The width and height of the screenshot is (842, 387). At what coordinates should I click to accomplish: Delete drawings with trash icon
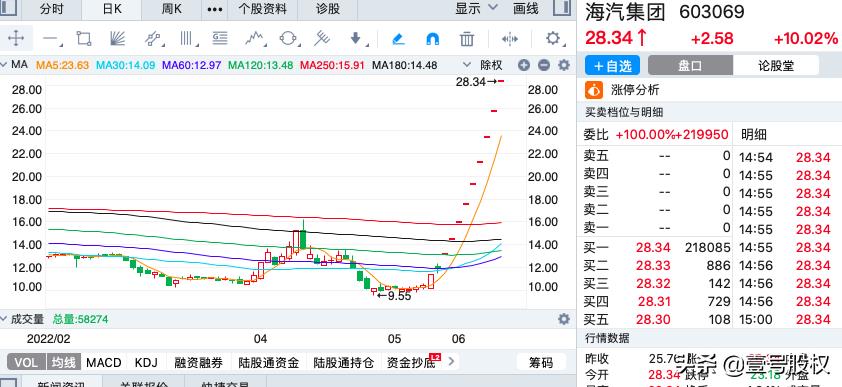(x=467, y=39)
